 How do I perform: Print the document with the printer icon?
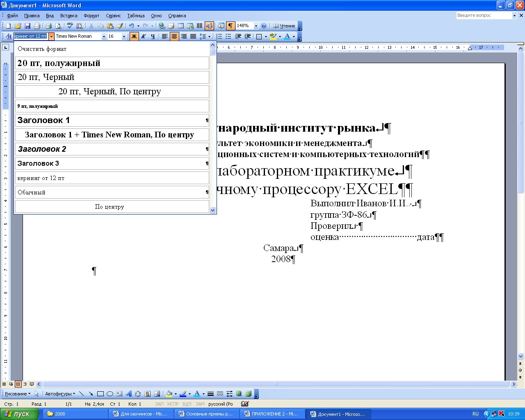tap(48, 26)
